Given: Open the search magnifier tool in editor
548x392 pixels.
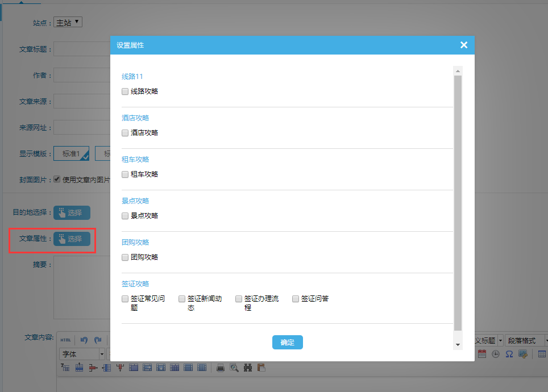Looking at the screenshot, I should point(234,368).
